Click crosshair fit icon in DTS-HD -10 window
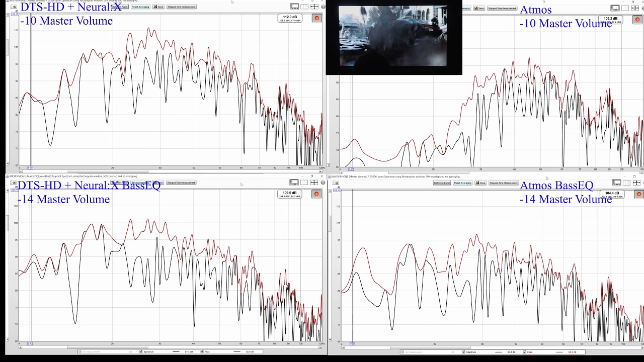 (314, 7)
